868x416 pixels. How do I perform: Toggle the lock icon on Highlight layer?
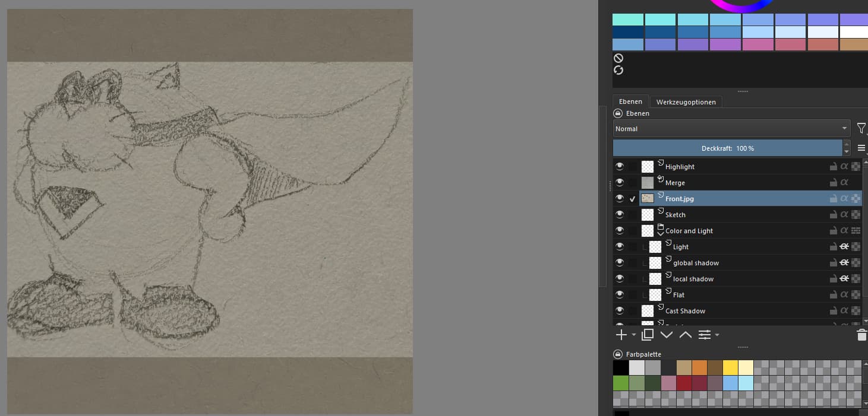tap(834, 167)
